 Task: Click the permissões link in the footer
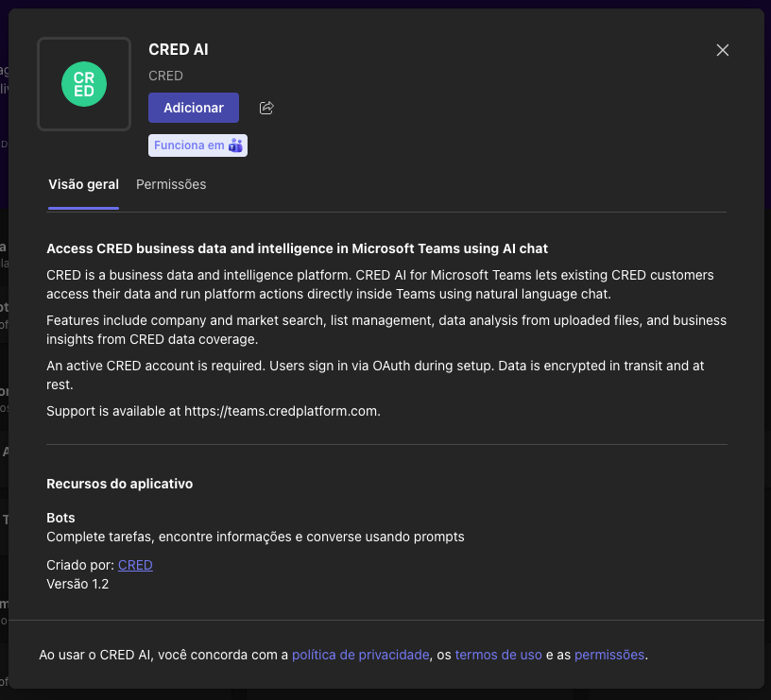coord(609,654)
